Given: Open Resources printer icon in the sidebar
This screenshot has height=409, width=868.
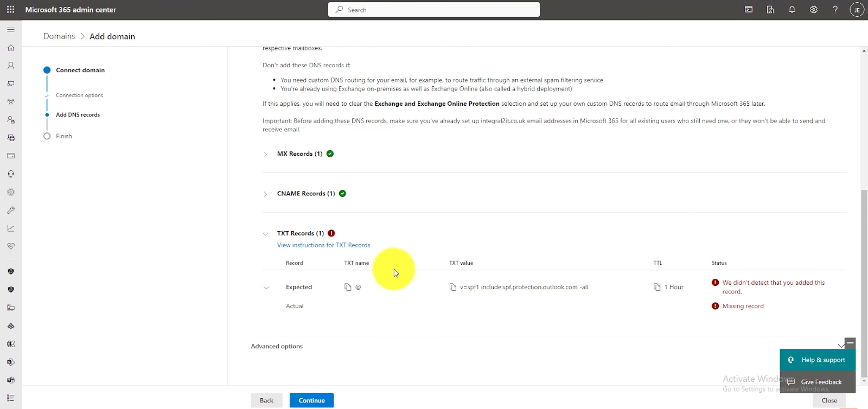Looking at the screenshot, I should 11,138.
